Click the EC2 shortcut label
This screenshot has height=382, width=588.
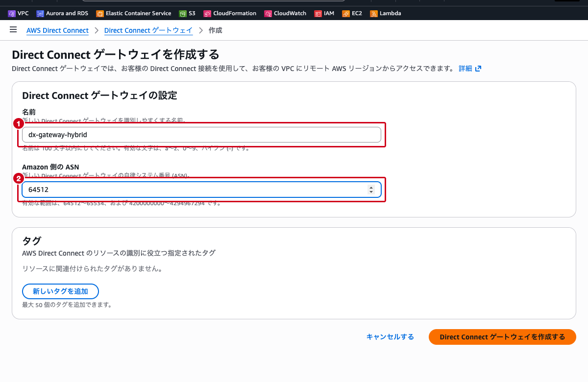coord(357,14)
